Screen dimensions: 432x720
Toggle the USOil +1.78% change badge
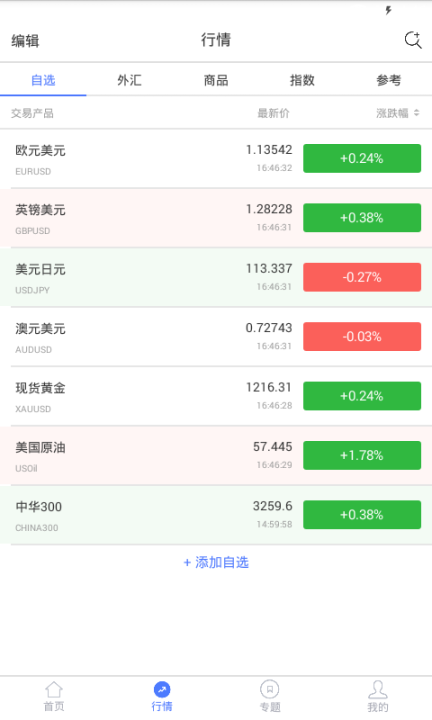(x=362, y=456)
